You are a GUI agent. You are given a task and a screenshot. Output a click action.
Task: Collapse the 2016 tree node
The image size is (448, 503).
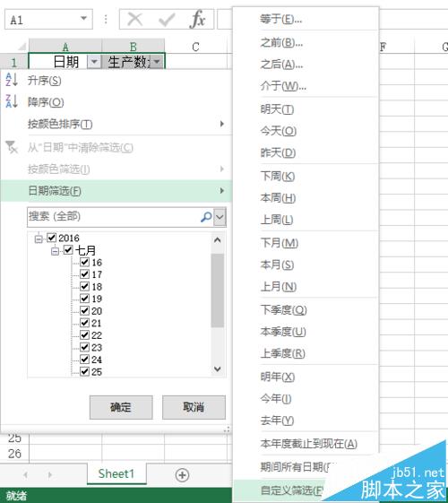click(39, 239)
